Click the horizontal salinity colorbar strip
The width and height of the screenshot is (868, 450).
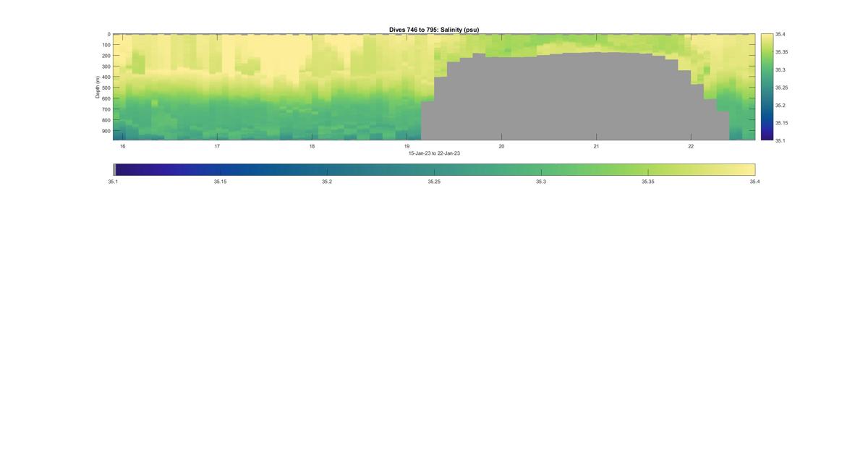[434, 169]
